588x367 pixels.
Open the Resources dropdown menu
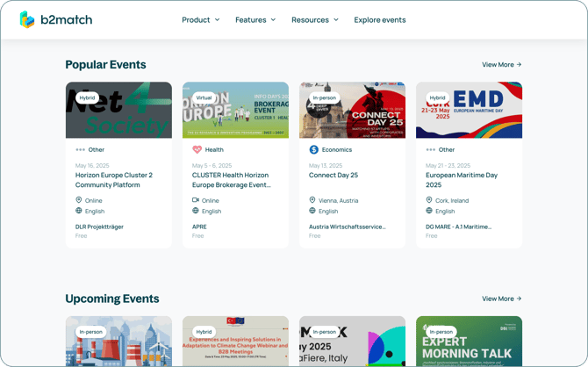tap(315, 20)
